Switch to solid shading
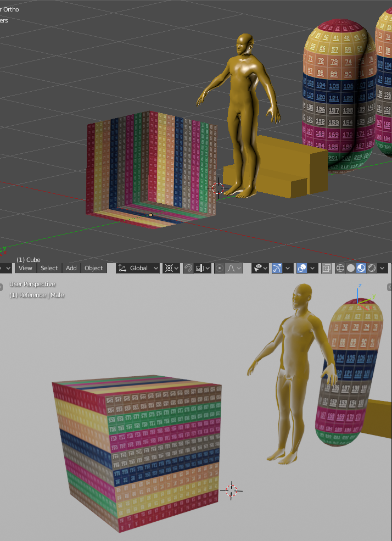 351,268
